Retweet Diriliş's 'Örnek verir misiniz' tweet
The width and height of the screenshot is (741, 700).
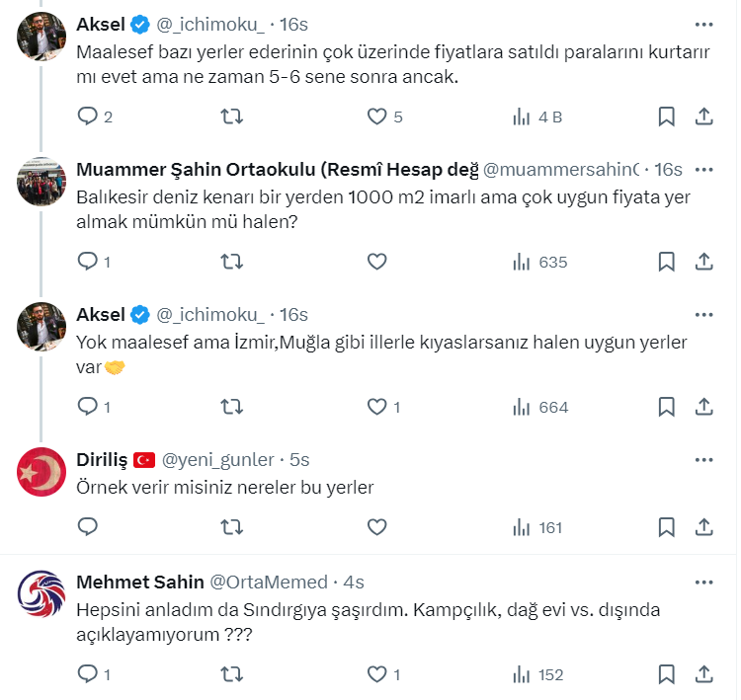pos(231,527)
